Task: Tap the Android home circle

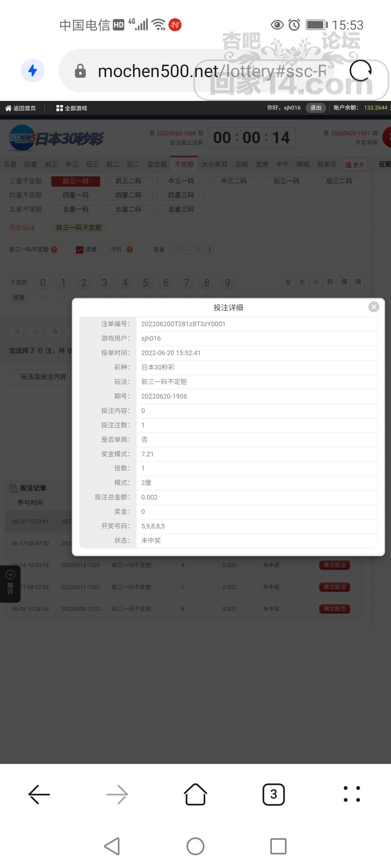Action: (195, 846)
